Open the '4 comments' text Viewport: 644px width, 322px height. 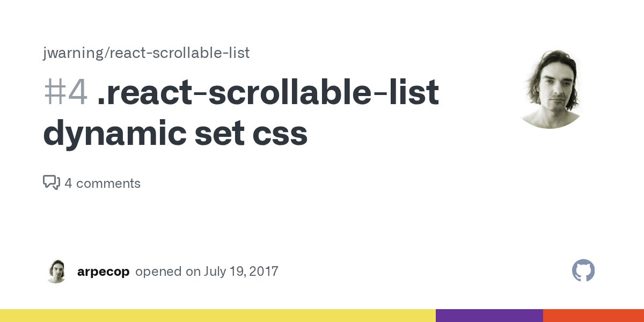[103, 184]
